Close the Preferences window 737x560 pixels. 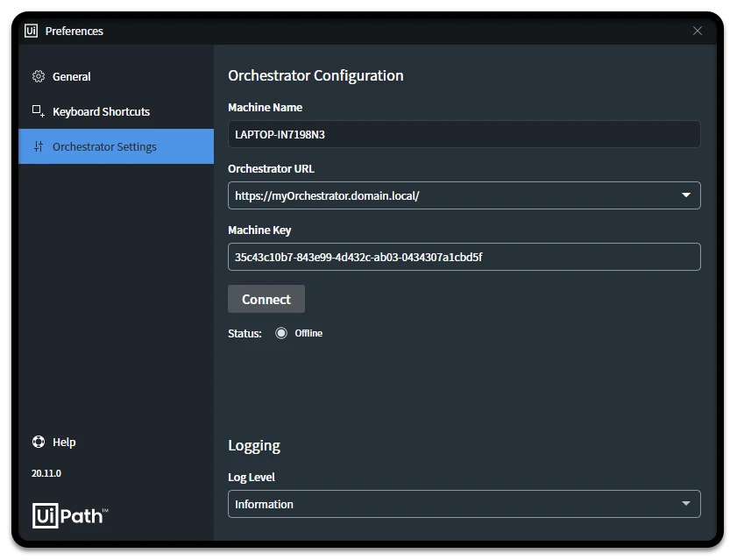coord(698,31)
